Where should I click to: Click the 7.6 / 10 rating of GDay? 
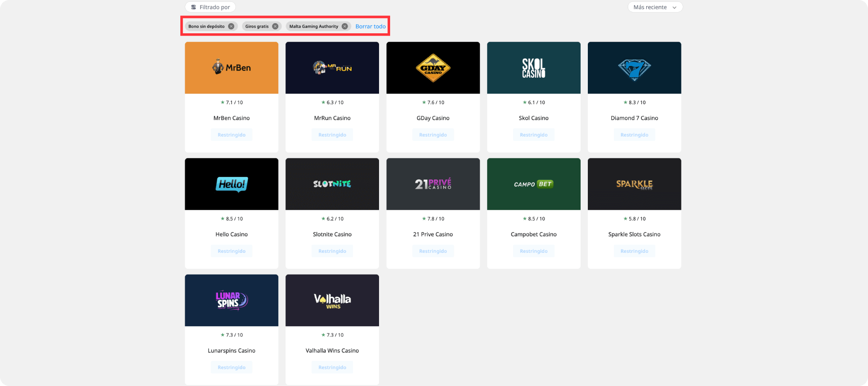pos(434,103)
